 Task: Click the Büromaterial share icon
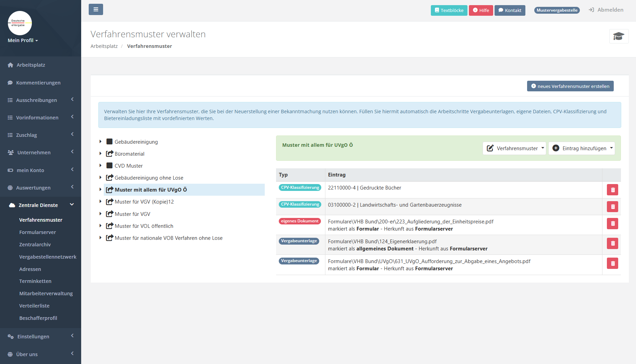coord(110,154)
